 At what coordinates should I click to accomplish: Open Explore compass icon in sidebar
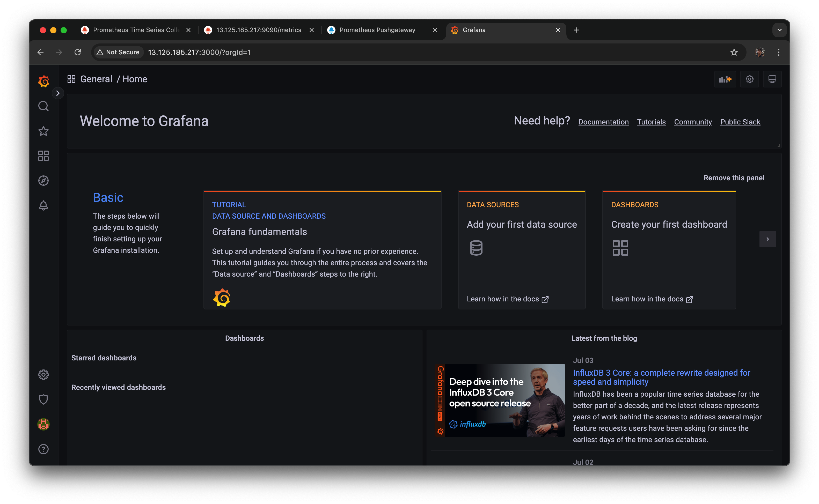point(43,181)
